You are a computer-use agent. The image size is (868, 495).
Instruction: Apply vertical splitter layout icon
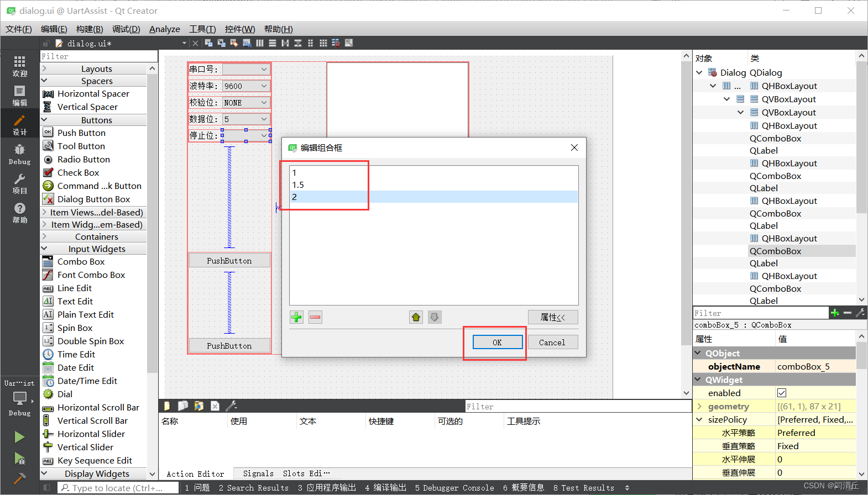click(297, 43)
